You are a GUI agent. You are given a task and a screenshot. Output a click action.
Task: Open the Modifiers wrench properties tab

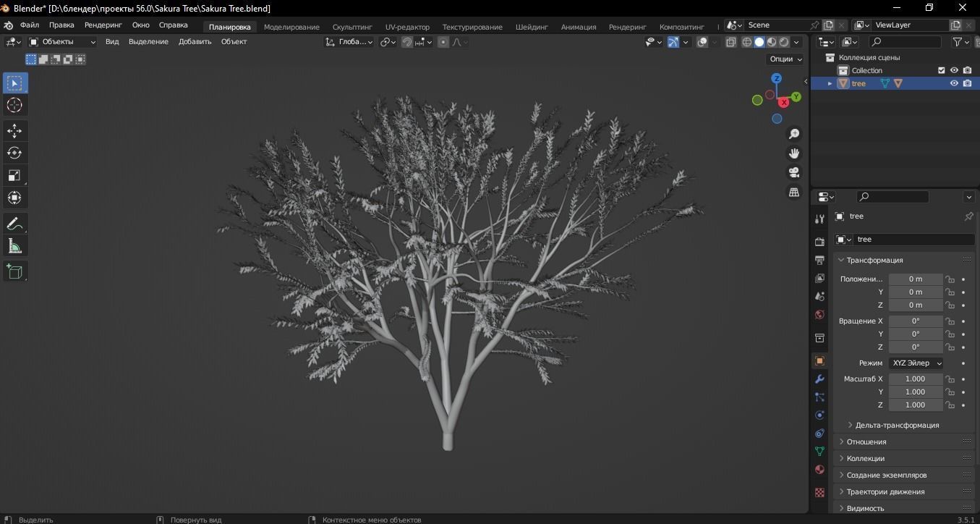pyautogui.click(x=819, y=379)
